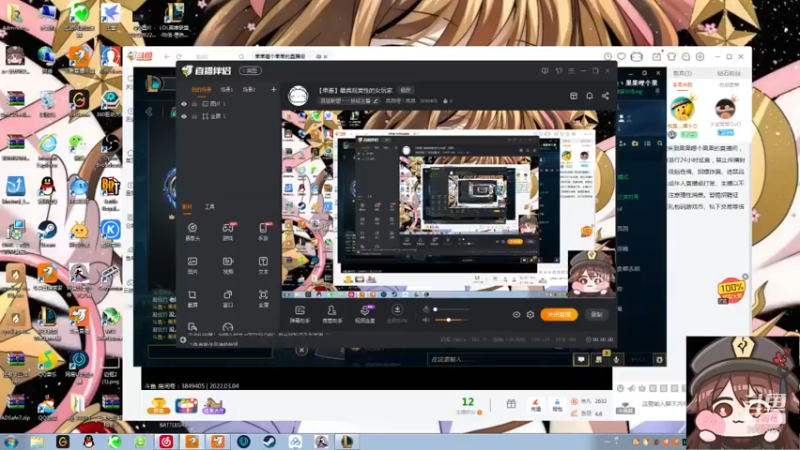The width and height of the screenshot is (800, 450).
Task: Open the layout grid icon above the preview
Action: click(573, 96)
